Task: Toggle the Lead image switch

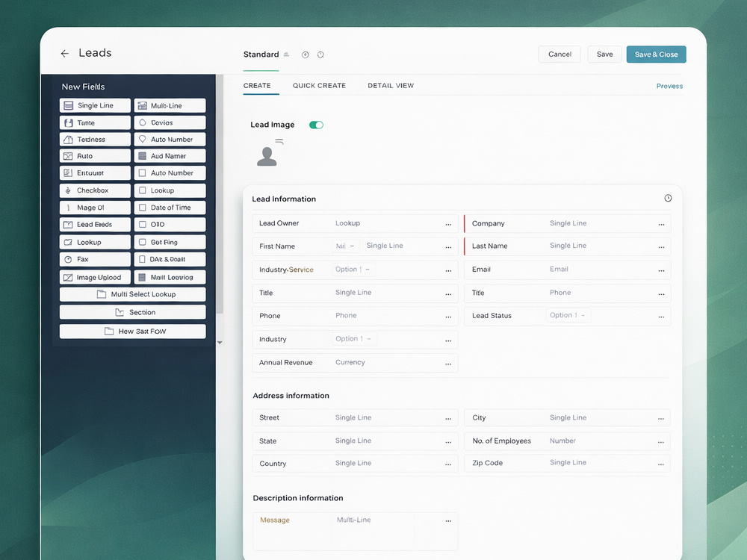Action: click(316, 125)
